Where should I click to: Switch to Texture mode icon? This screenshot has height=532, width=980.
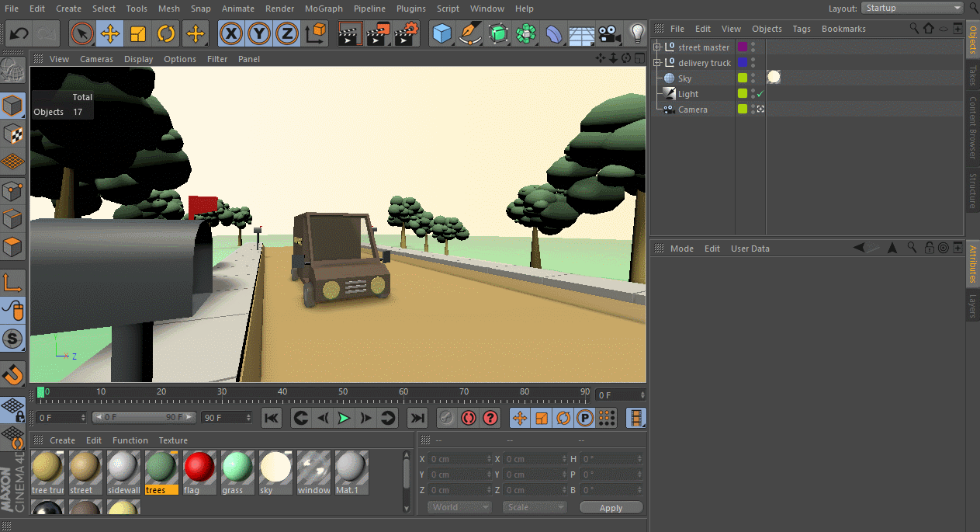(13, 134)
